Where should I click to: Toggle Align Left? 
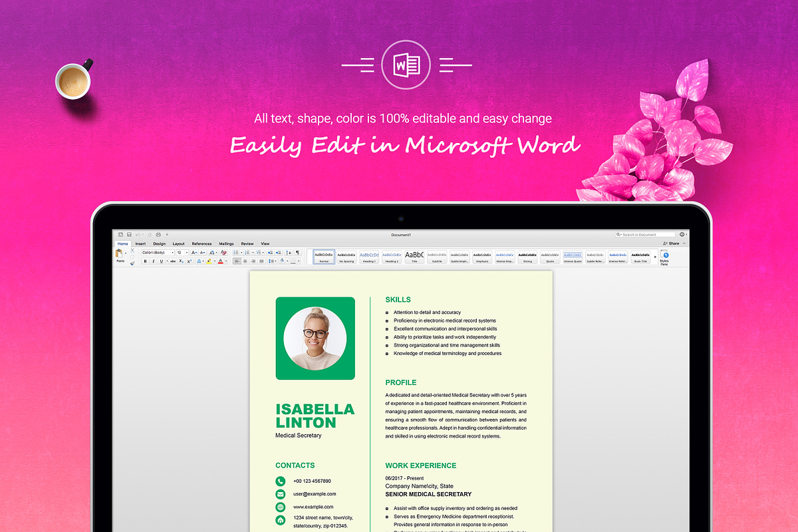coord(237,261)
